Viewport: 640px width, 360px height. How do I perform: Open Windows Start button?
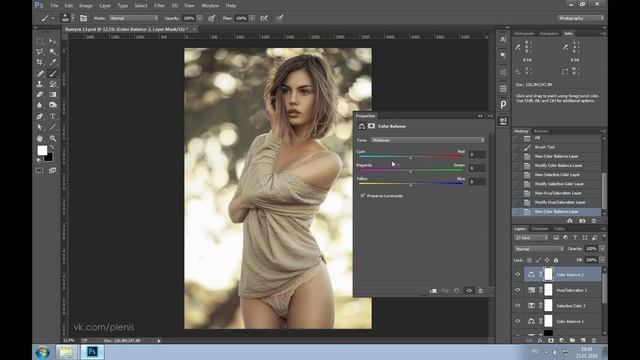tap(42, 352)
